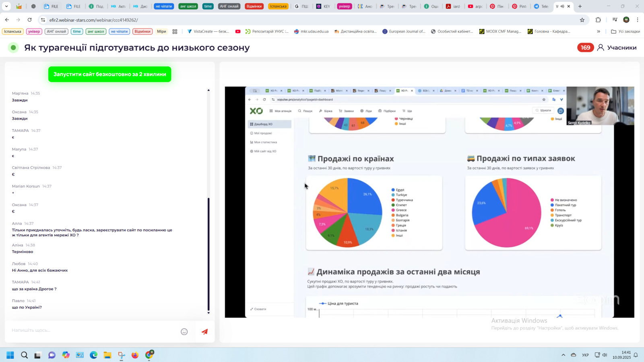This screenshot has height=362, width=644.
Task: Open the emoji picker in chat box
Action: point(184,332)
